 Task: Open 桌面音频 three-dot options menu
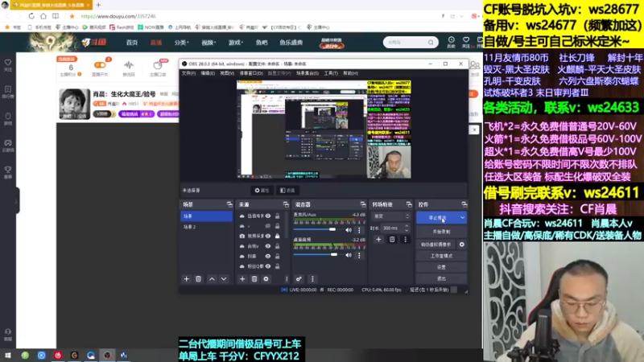(x=359, y=255)
